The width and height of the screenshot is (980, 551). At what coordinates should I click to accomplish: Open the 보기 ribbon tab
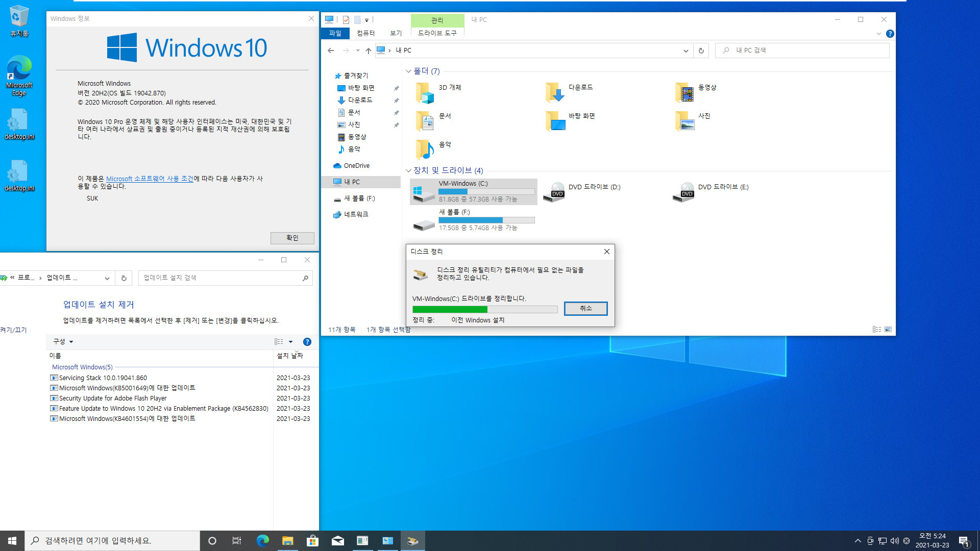[396, 33]
